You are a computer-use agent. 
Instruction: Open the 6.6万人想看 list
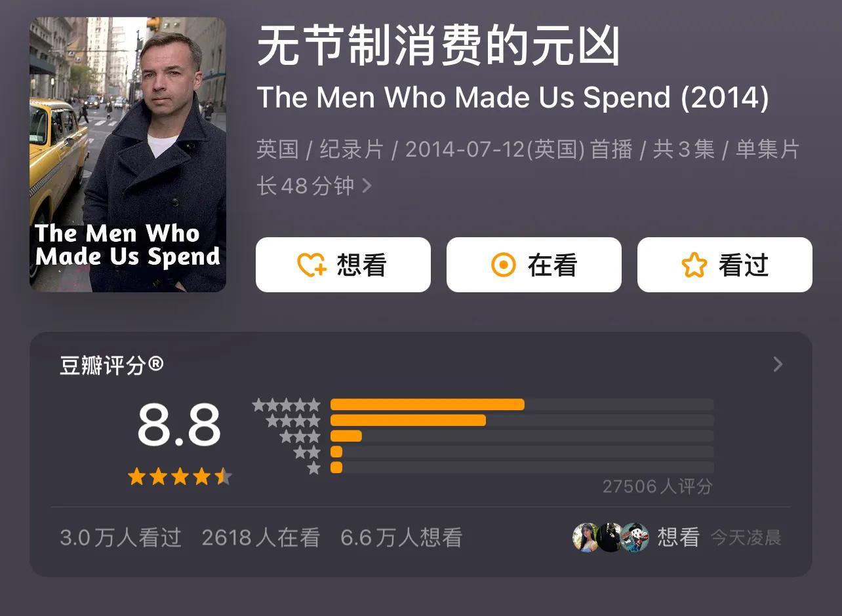coord(401,538)
